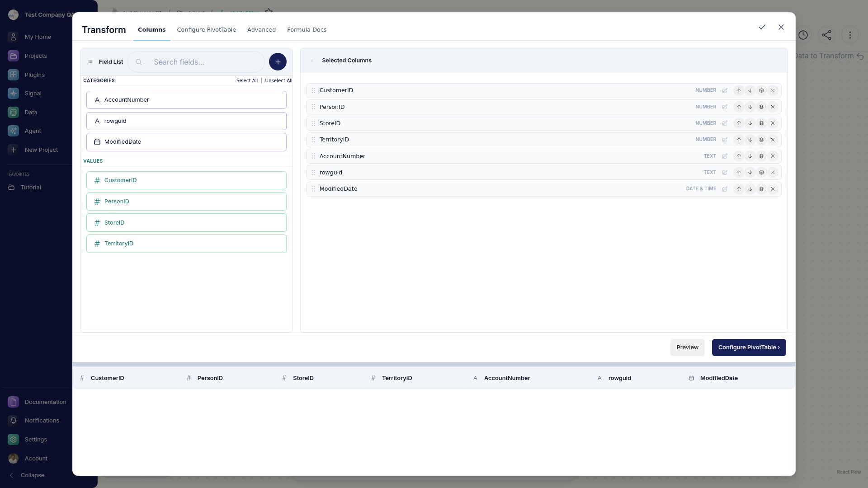
Task: Confirm transform with the checkmark icon
Action: [762, 27]
